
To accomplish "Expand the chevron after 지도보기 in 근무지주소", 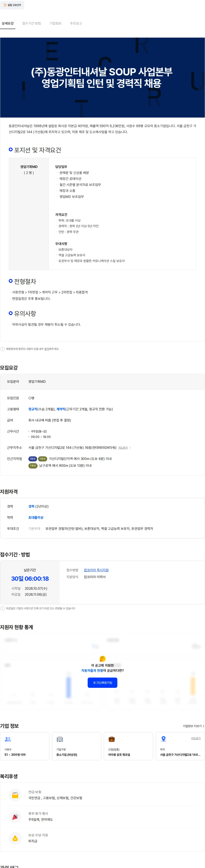I will (x=130, y=448).
